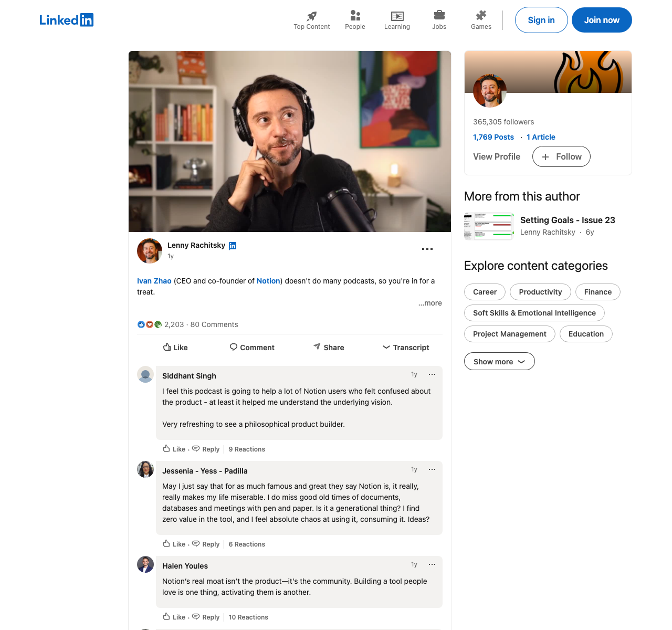Share the post

[x=329, y=348]
